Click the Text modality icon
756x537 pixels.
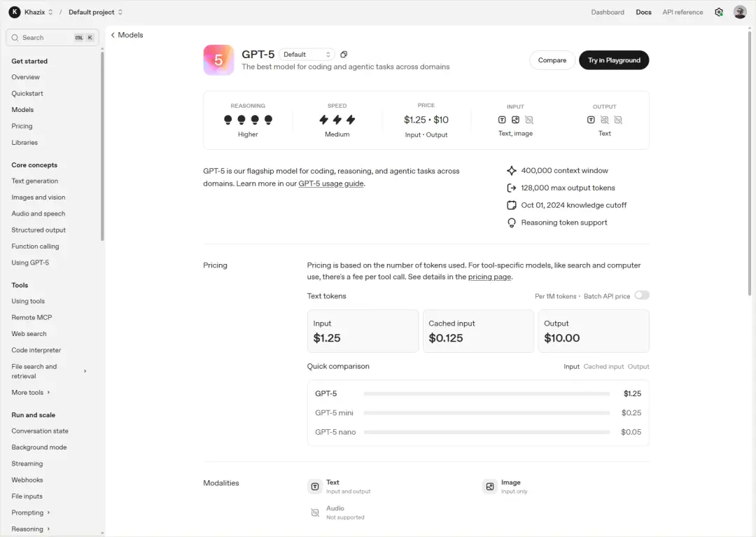point(315,487)
